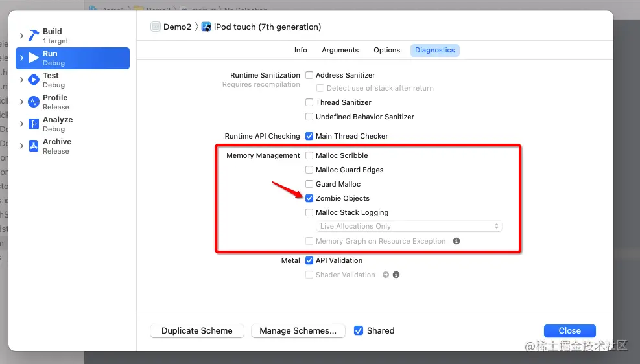Click iPod touch (7th generation) destination
This screenshot has height=364, width=640.
(x=267, y=27)
